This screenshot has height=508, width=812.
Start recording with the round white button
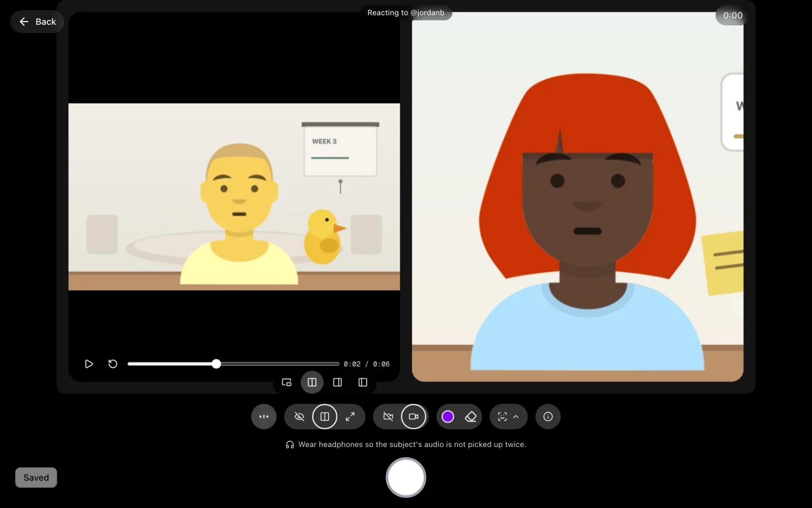click(x=406, y=478)
